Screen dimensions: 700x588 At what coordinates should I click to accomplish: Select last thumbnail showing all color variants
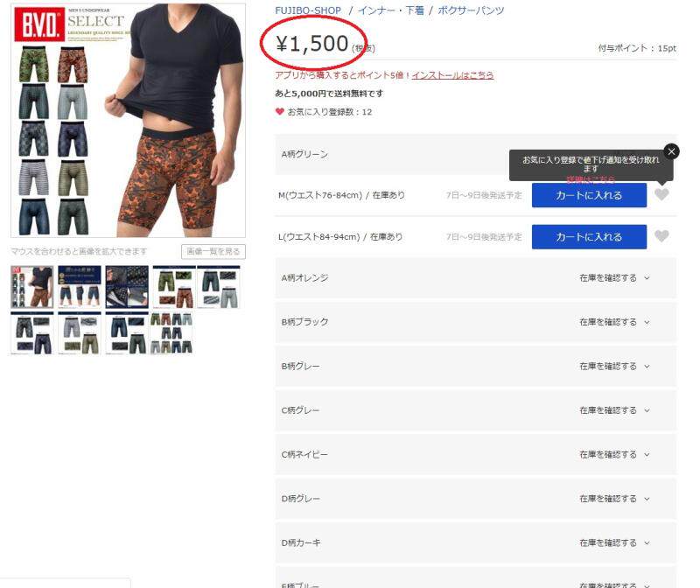point(171,333)
